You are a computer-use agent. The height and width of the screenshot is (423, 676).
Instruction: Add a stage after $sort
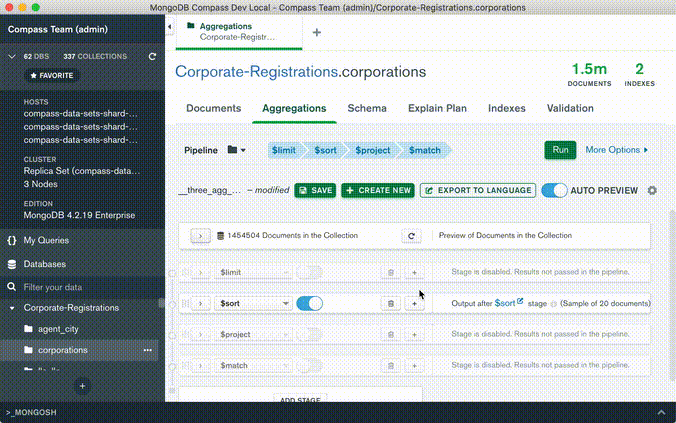pyautogui.click(x=414, y=304)
